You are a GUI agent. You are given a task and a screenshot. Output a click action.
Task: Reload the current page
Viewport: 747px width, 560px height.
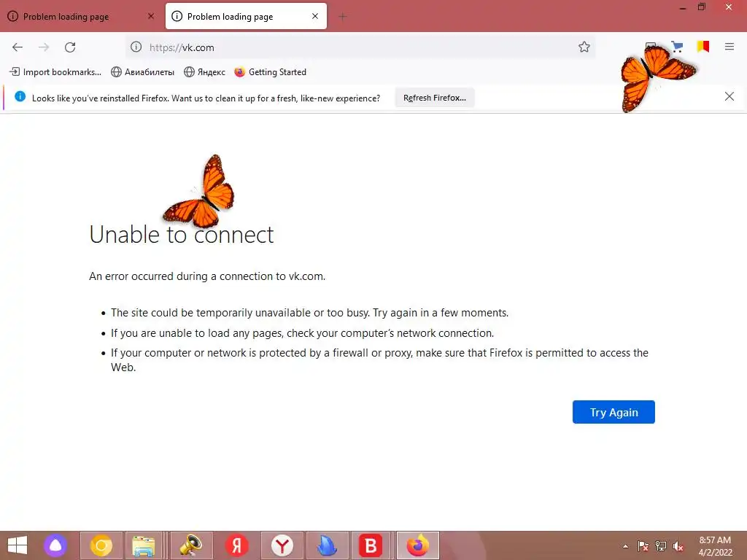70,47
